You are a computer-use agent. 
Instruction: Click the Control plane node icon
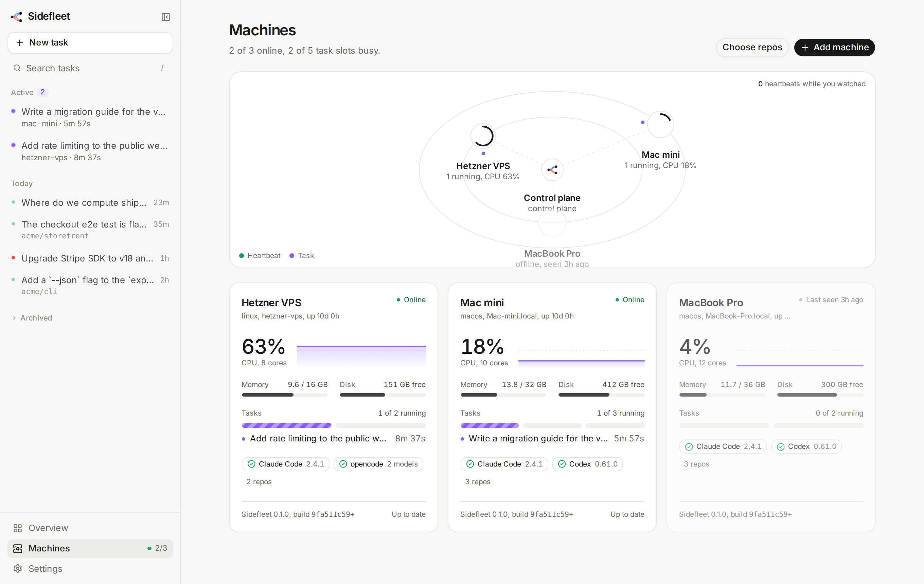[552, 169]
